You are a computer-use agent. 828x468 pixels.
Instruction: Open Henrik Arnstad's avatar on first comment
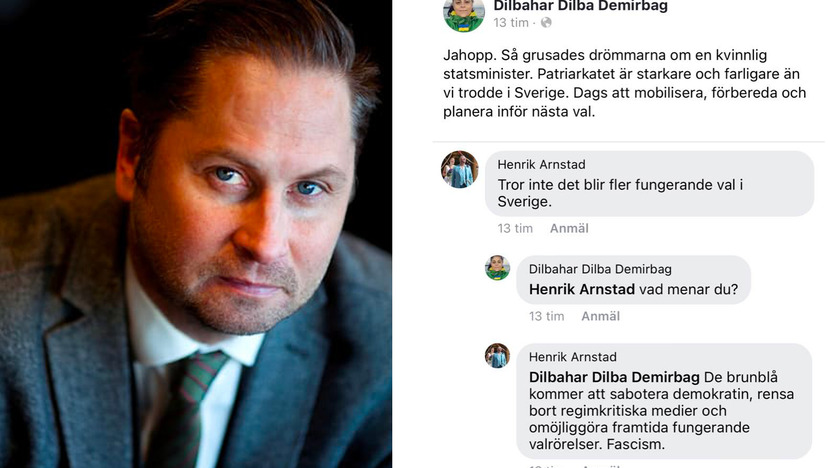click(460, 170)
